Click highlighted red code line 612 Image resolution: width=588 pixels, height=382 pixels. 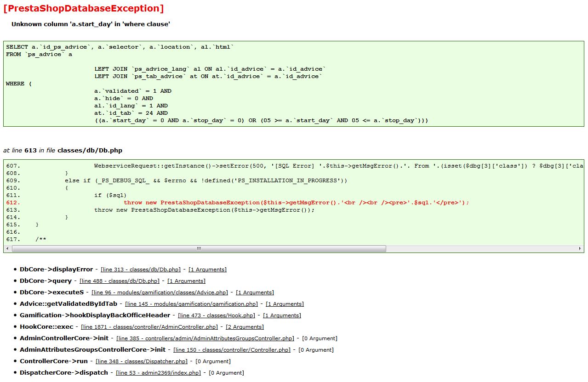238,202
